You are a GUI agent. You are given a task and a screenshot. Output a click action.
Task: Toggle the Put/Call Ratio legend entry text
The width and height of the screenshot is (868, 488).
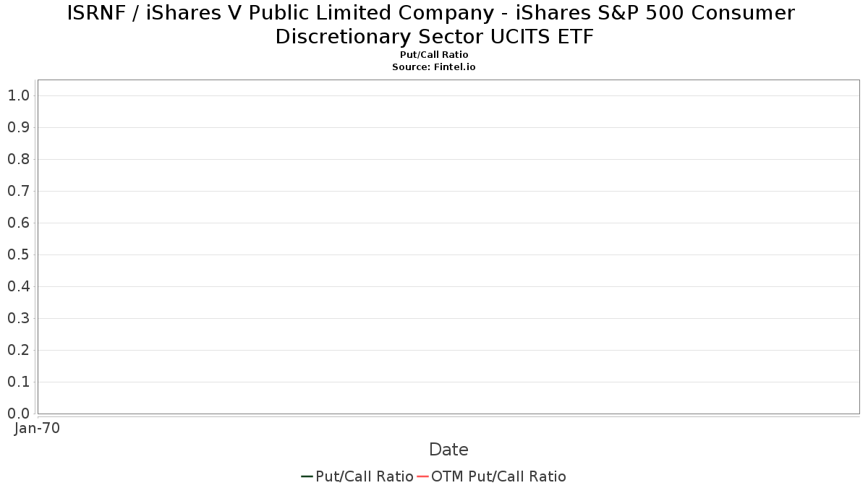[365, 476]
